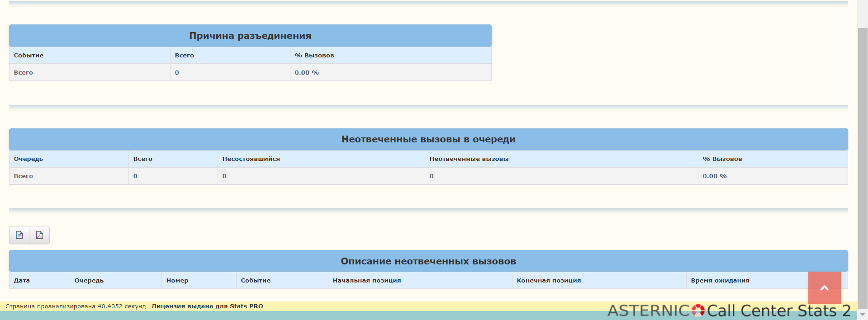Click the Несостоявшийся column header
The image size is (868, 320).
coord(251,159)
